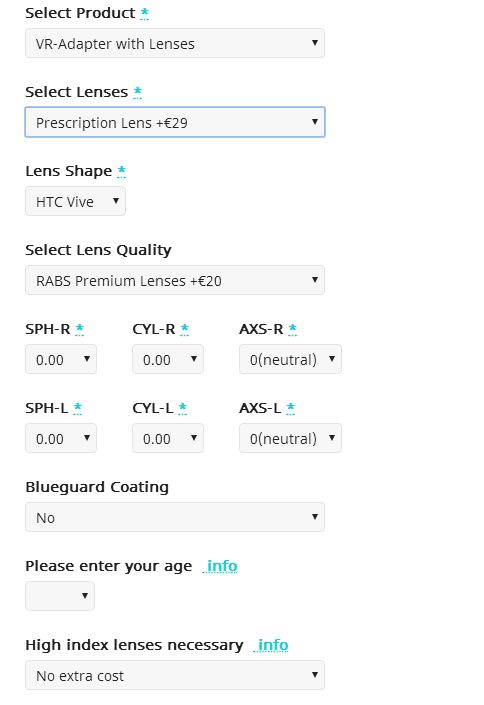Open the CYL-R value dropdown
Image resolution: width=484 pixels, height=705 pixels.
click(168, 359)
